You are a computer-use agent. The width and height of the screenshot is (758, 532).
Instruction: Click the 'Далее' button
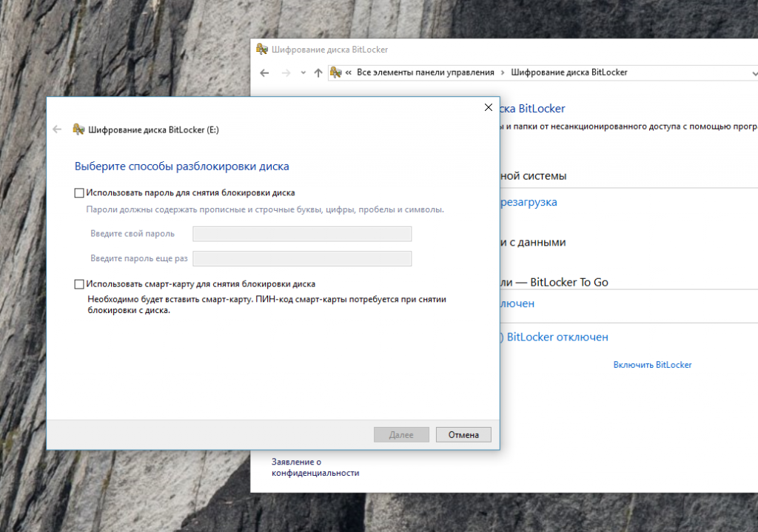tap(401, 434)
